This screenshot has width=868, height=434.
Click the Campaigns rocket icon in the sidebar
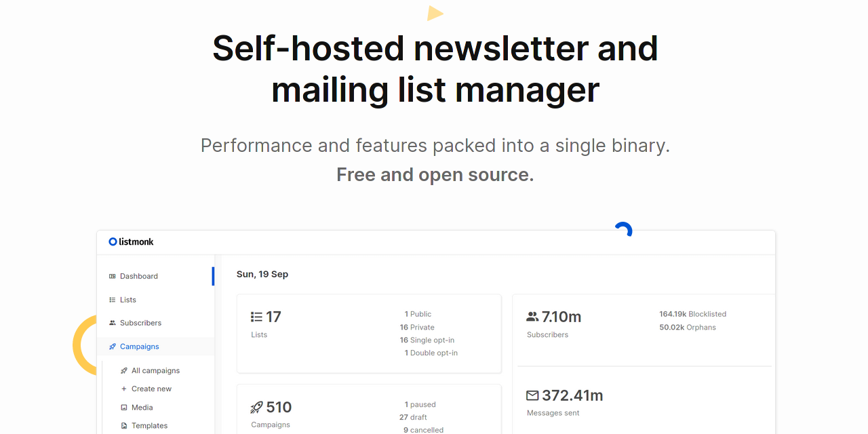(113, 347)
